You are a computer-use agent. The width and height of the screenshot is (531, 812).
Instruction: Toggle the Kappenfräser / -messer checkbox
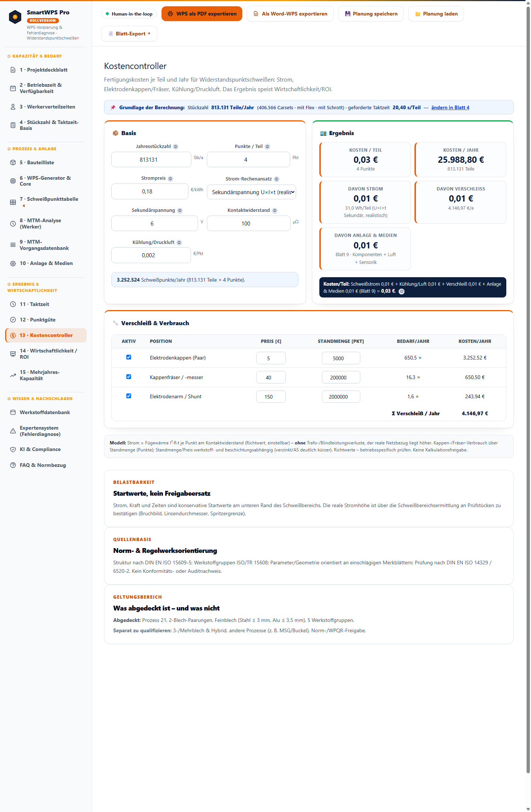pyautogui.click(x=129, y=377)
